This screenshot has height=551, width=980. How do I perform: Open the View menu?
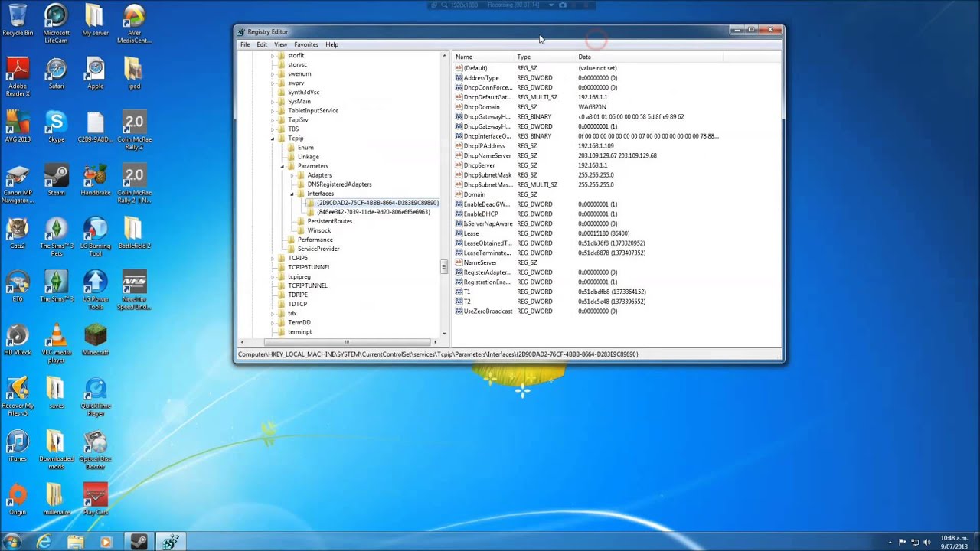(281, 44)
